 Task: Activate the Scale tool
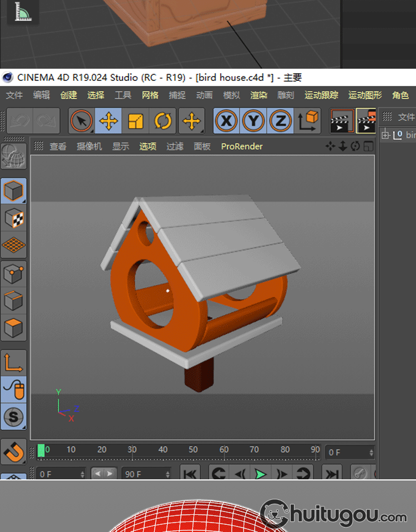click(x=135, y=121)
